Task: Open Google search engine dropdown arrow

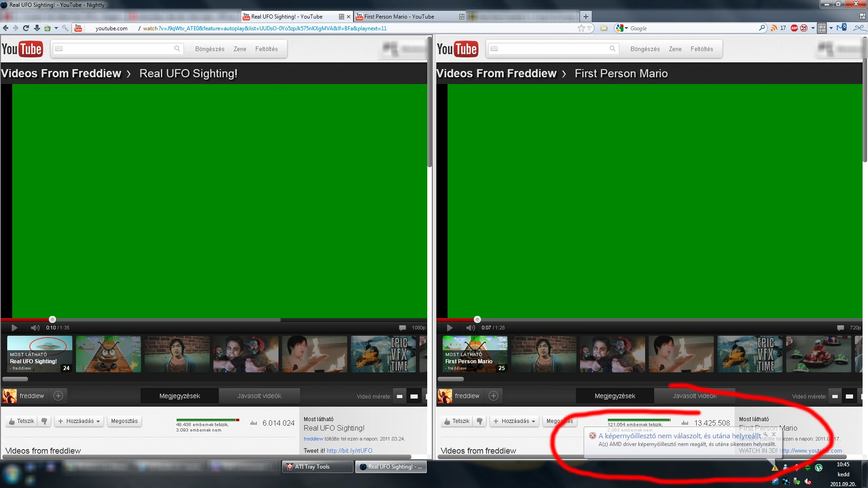Action: 627,28
